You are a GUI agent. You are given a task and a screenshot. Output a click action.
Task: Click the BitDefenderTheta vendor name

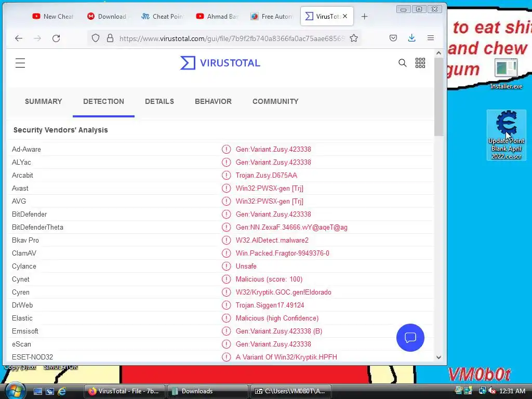coord(37,228)
